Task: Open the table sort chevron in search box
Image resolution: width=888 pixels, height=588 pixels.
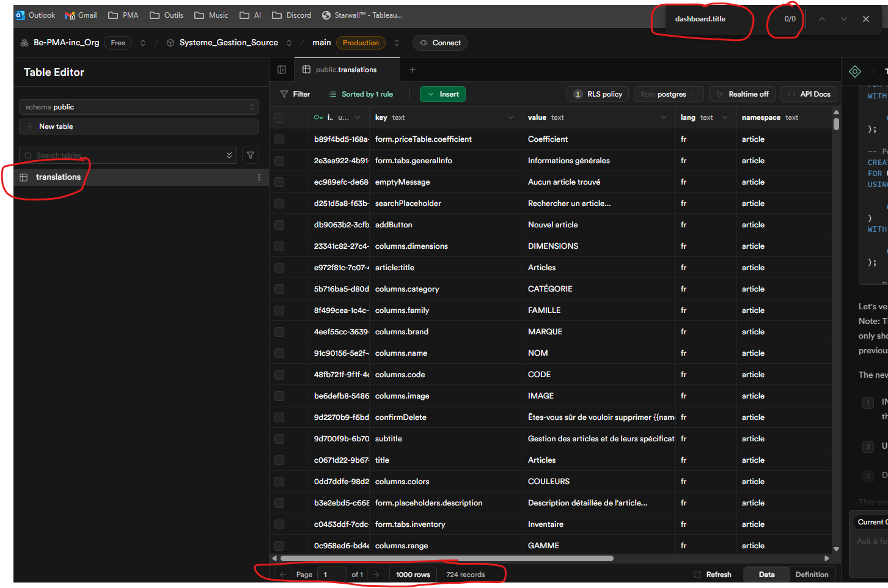Action: coord(229,155)
